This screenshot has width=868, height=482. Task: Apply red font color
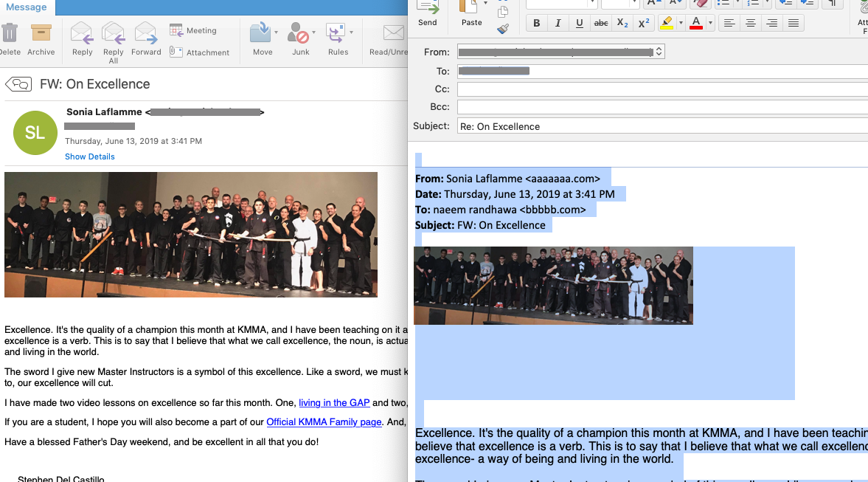(696, 24)
